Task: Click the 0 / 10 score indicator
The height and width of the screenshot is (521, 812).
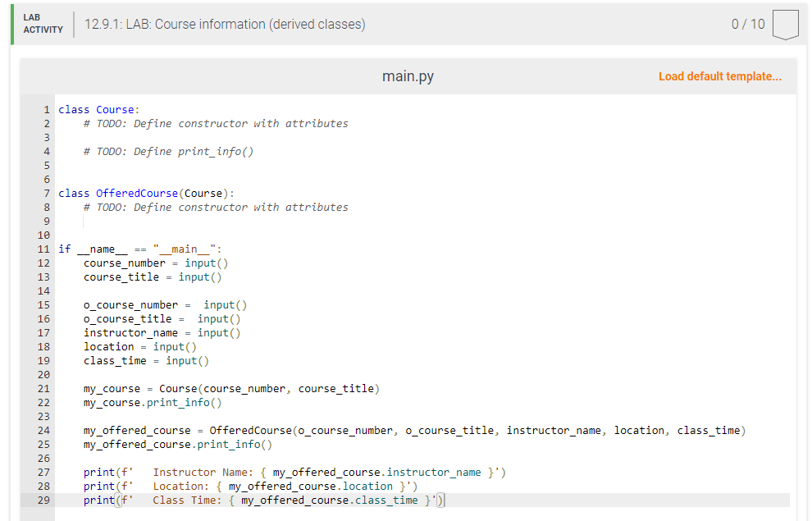Action: [749, 24]
